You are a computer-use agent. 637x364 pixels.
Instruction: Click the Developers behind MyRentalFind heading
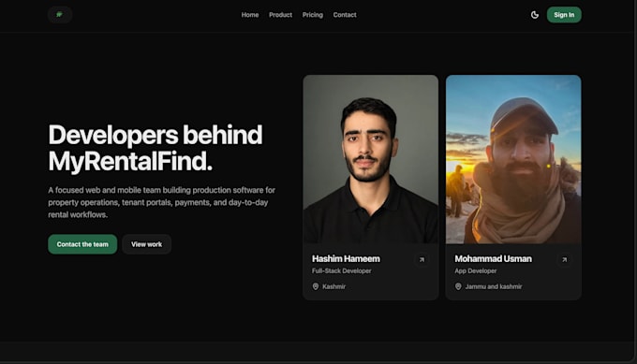pos(156,148)
